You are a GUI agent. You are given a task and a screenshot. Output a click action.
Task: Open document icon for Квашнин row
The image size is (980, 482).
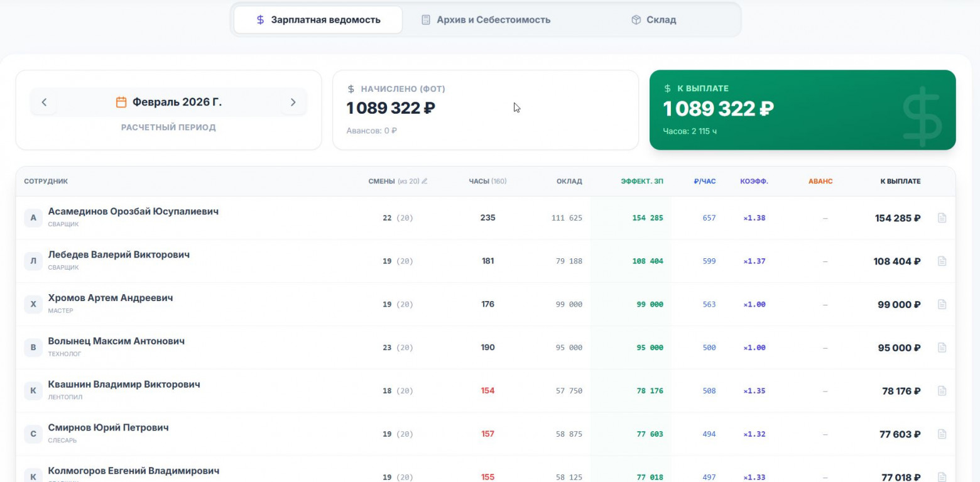[942, 391]
